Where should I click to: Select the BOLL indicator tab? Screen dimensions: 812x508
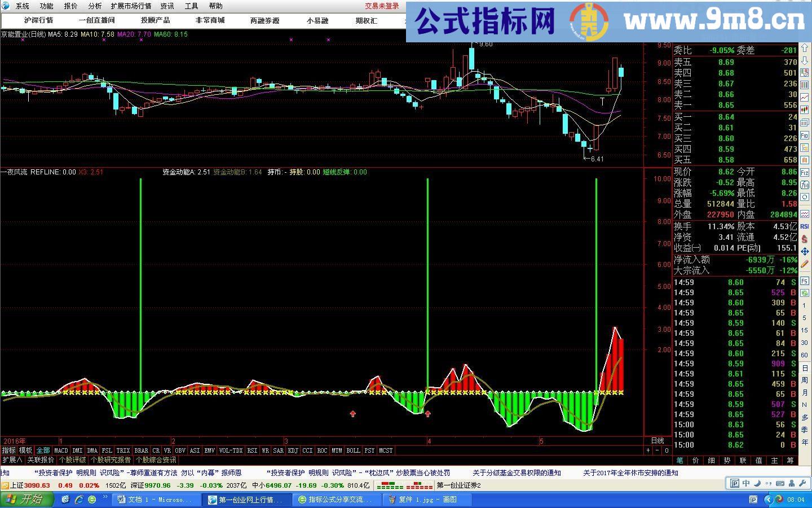pos(354,450)
